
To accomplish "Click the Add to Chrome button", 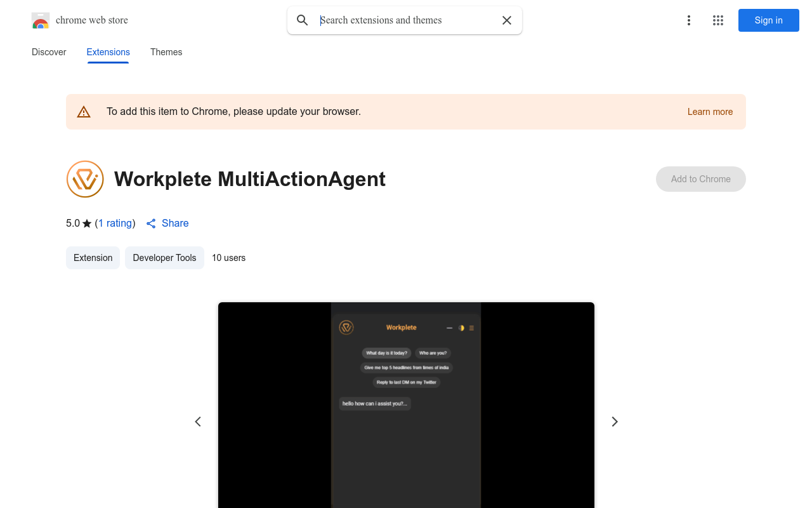I will pyautogui.click(x=701, y=179).
